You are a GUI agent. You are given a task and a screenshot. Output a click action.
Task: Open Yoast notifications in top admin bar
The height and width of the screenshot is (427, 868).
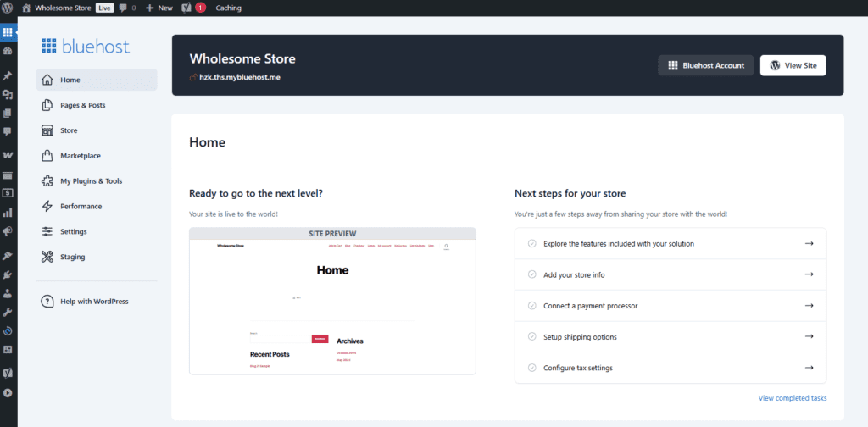tap(194, 8)
